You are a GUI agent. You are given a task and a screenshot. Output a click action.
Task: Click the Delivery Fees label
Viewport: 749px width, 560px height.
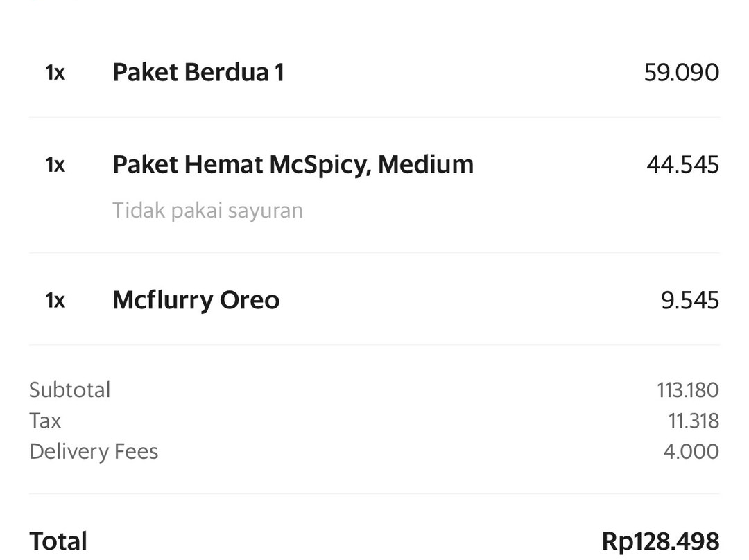[x=94, y=452]
